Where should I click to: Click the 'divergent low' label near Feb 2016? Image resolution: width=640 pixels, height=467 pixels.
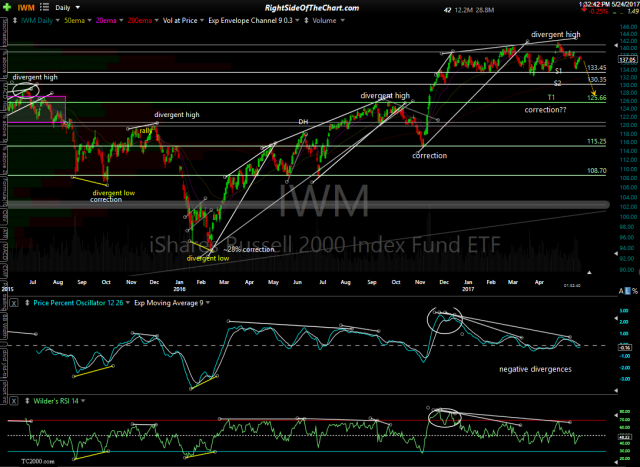click(208, 258)
